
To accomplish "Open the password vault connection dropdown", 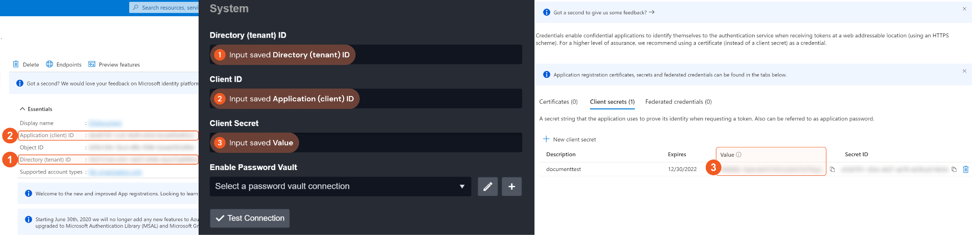I will (340, 186).
